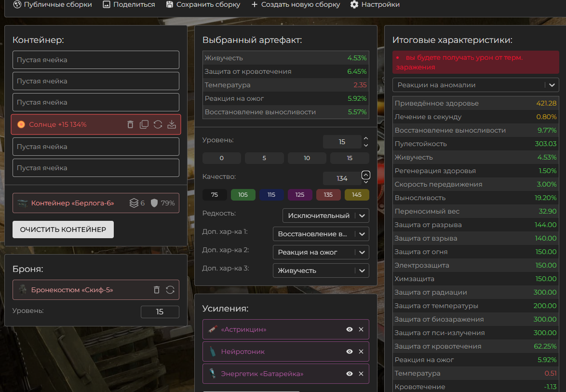The height and width of the screenshot is (392, 566).
Task: Click the shield icon showing 79%
Action: point(154,203)
